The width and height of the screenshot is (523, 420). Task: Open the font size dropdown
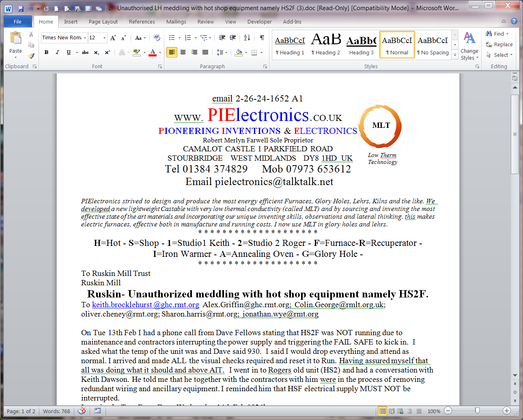coord(105,38)
